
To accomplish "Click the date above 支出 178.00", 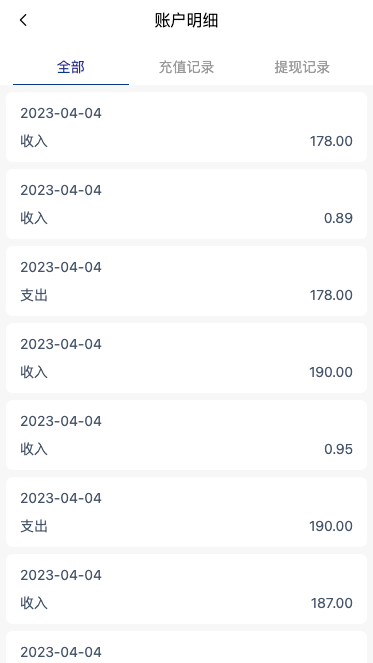I will coord(61,267).
